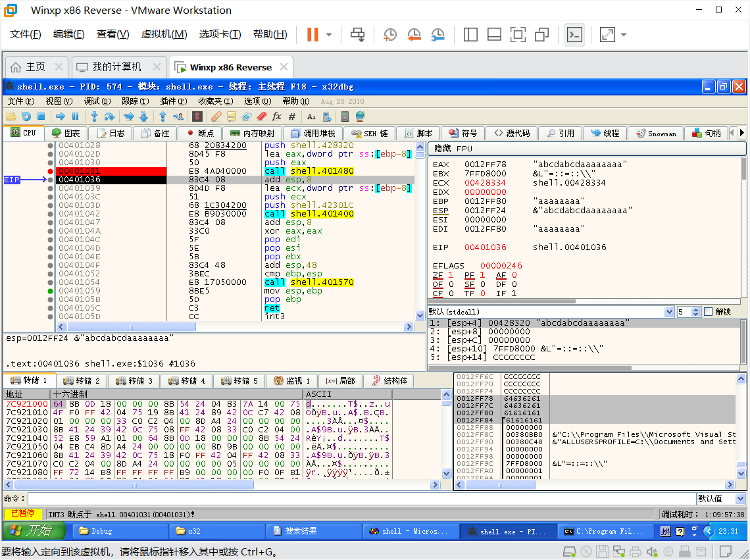Suspend the VM using orange pause button
This screenshot has height=560, width=750.
(312, 34)
